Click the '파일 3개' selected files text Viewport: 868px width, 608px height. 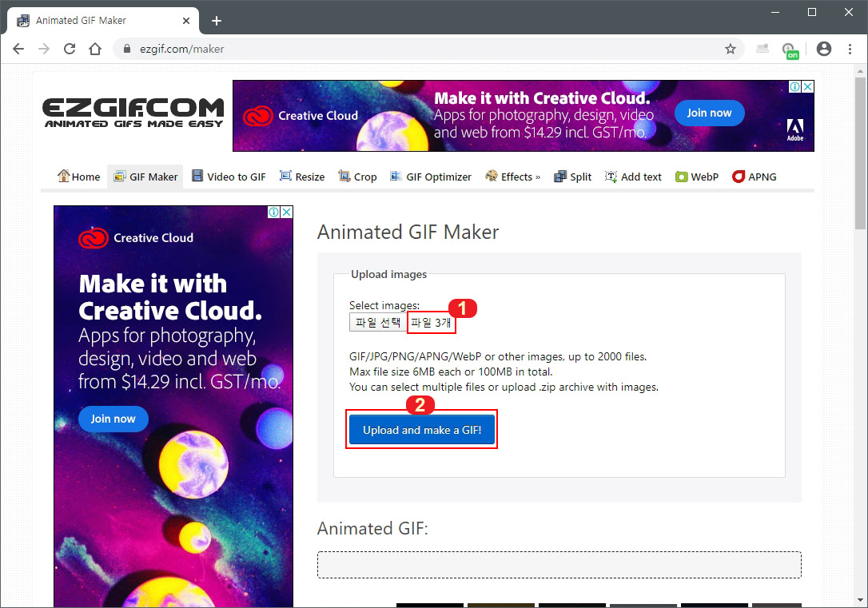point(431,323)
